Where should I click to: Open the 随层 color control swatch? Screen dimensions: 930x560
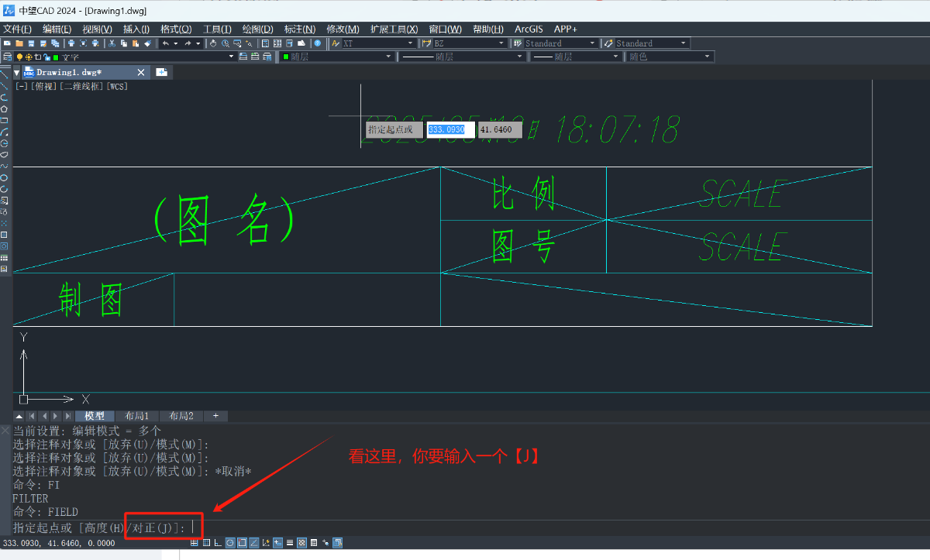click(337, 57)
